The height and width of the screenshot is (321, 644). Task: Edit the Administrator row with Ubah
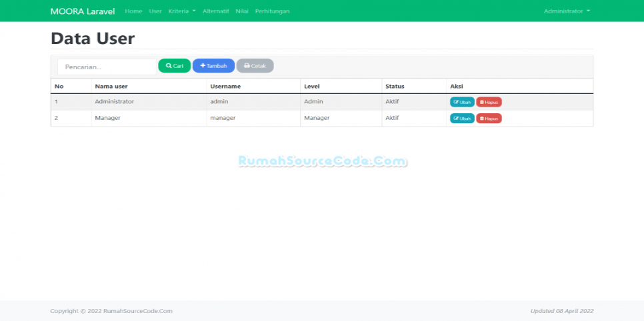[462, 102]
